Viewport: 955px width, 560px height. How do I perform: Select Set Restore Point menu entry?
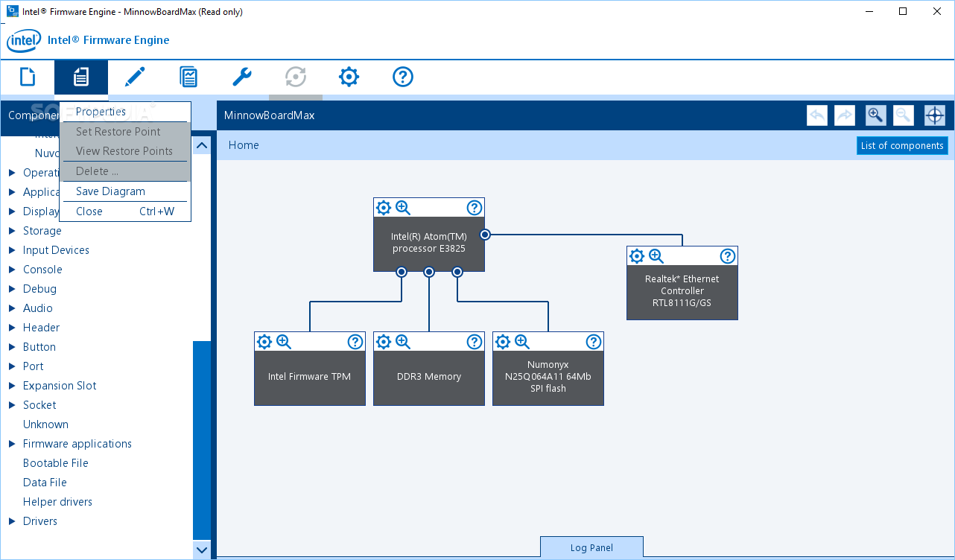pos(125,132)
